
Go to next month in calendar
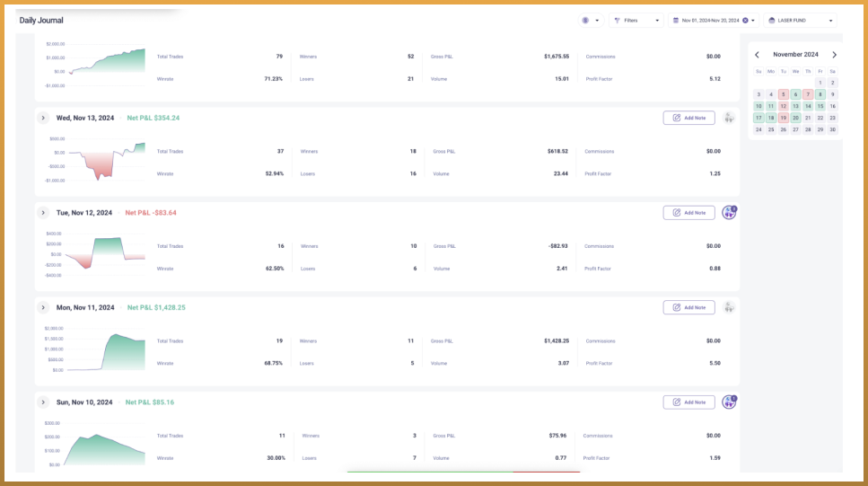pos(834,55)
